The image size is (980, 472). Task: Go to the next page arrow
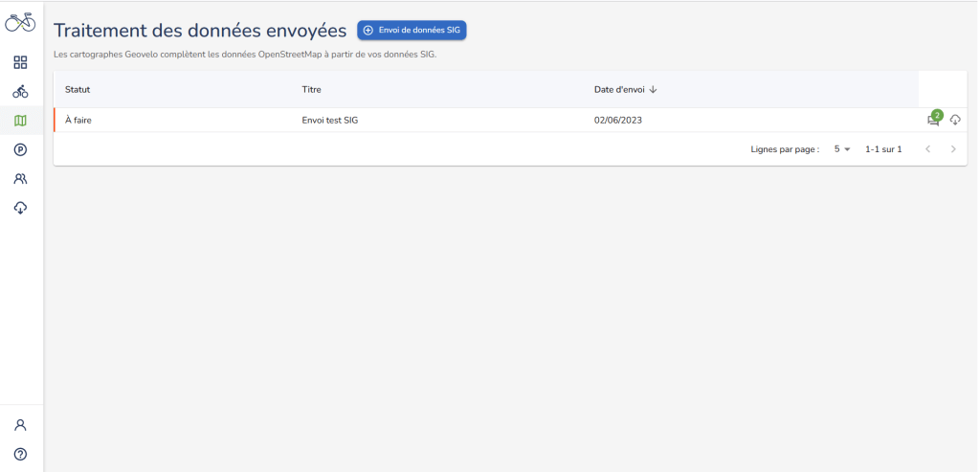(953, 149)
